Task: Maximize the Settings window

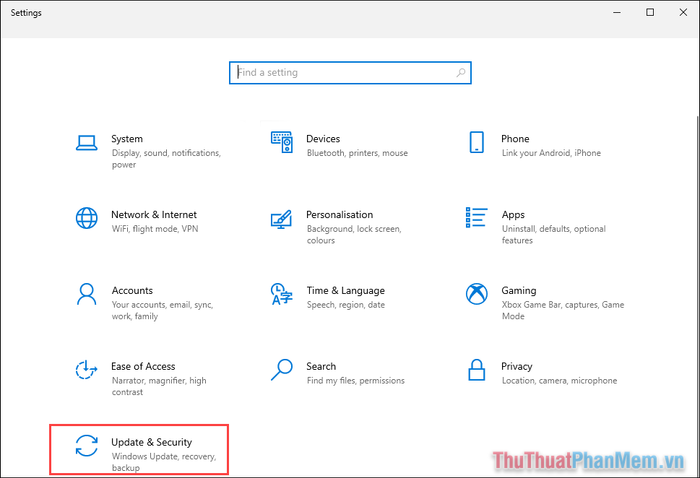Action: tap(650, 12)
